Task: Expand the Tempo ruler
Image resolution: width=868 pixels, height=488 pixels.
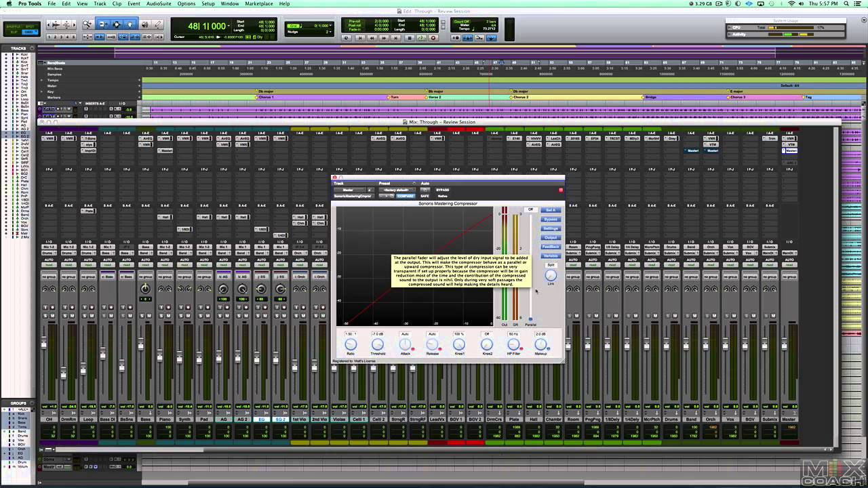Action: click(41, 80)
